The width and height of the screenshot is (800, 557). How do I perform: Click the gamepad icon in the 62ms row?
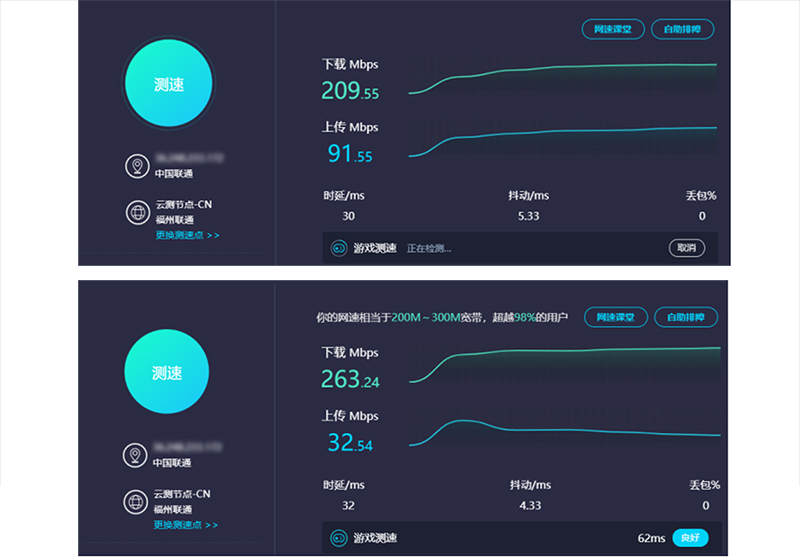pos(339,538)
